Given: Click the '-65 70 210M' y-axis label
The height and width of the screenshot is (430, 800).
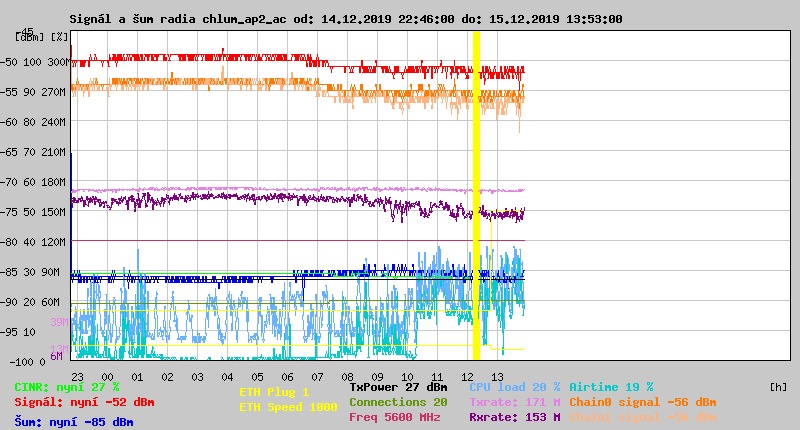Looking at the screenshot, I should (34, 152).
